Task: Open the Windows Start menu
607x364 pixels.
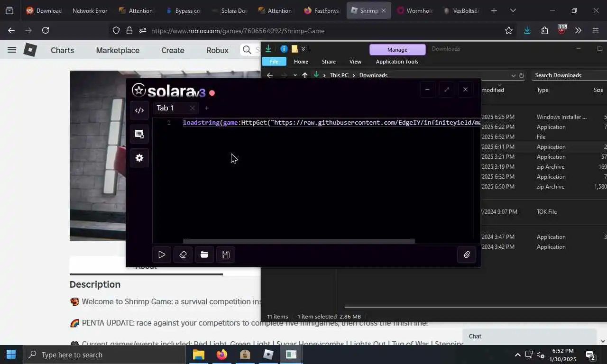Action: pos(11,355)
